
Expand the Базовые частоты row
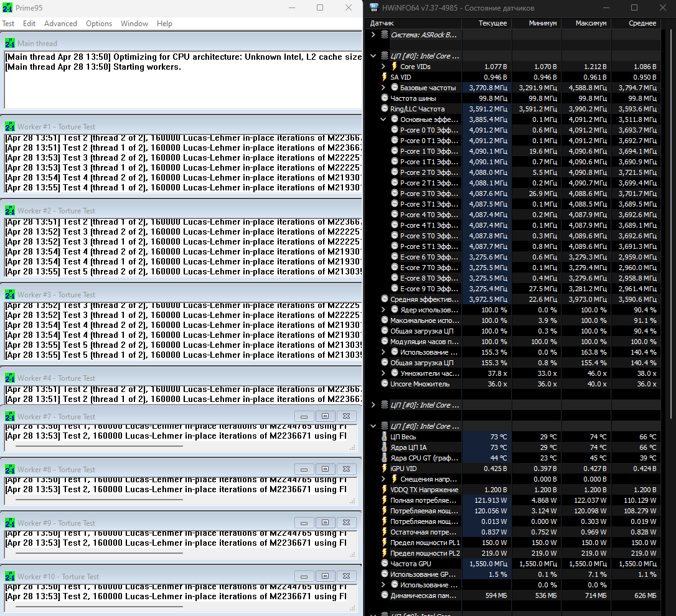(x=383, y=88)
